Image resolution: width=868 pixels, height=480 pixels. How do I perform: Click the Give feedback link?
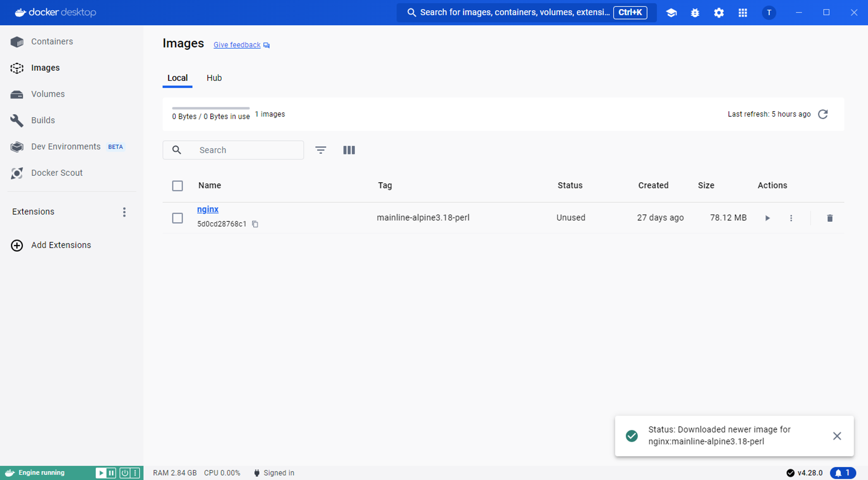[x=237, y=45]
